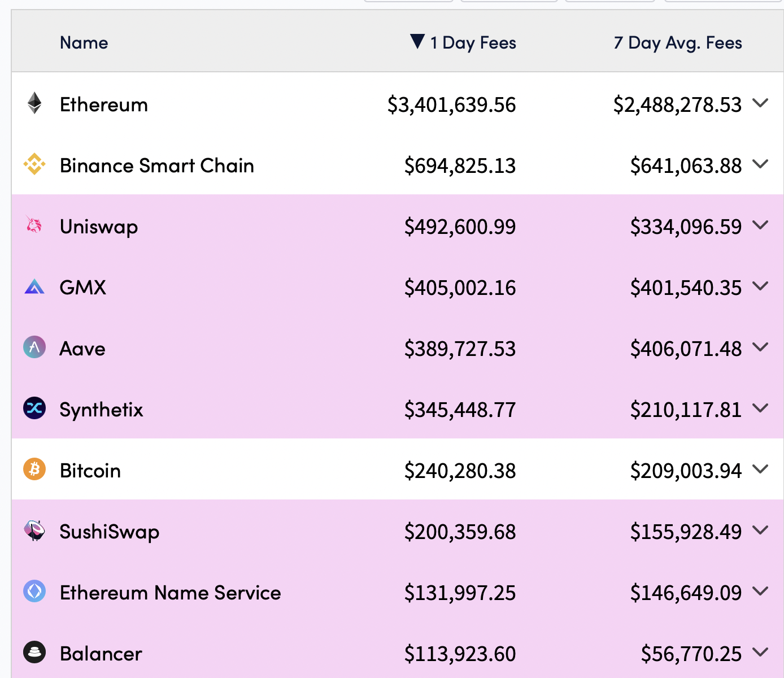This screenshot has width=784, height=678.
Task: Click the $334,096.59 average value
Action: [686, 227]
